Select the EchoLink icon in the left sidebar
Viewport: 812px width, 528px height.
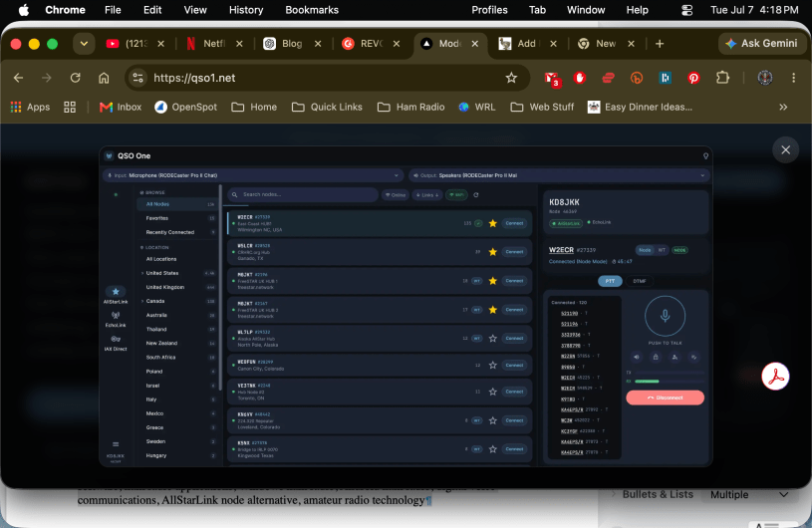pos(116,316)
